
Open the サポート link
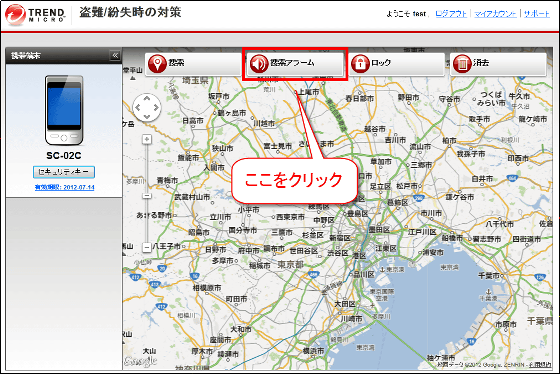tap(536, 14)
